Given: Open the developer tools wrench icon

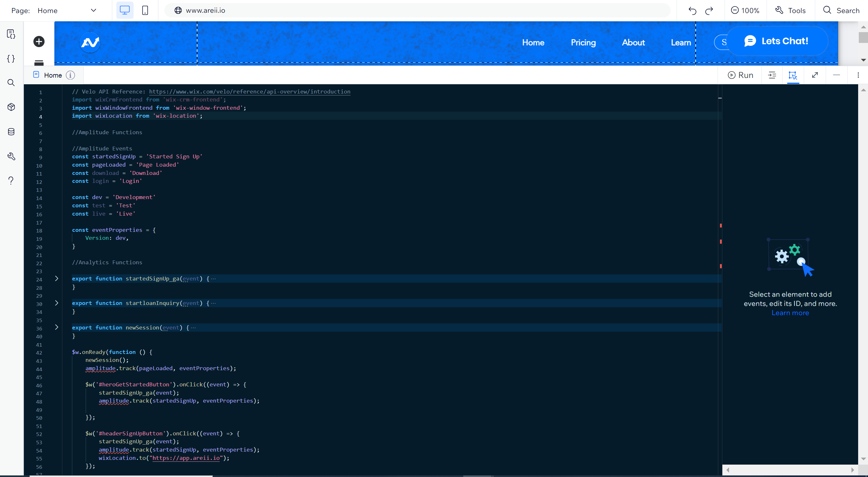Looking at the screenshot, I should click(11, 156).
